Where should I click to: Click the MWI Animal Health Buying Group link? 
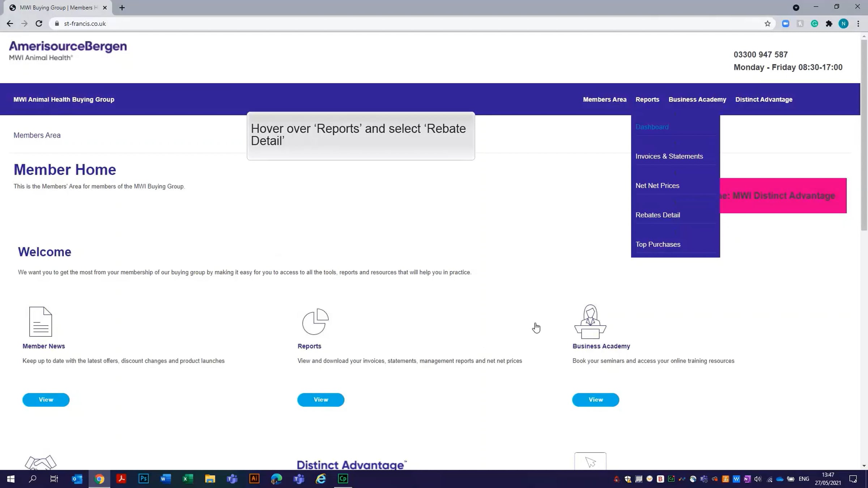click(x=64, y=99)
